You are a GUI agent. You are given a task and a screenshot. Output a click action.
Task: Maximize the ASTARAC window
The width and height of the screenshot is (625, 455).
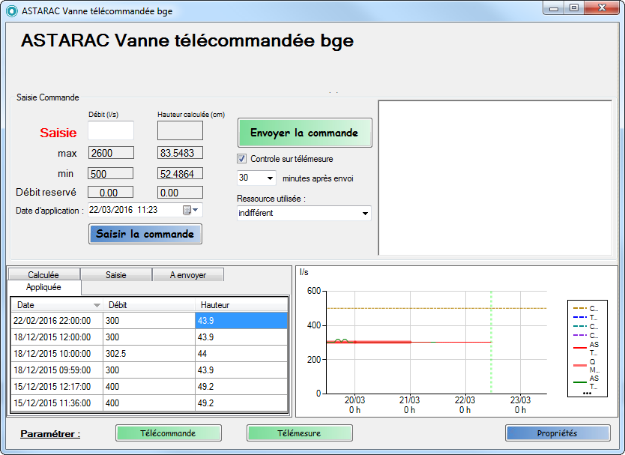(x=574, y=8)
